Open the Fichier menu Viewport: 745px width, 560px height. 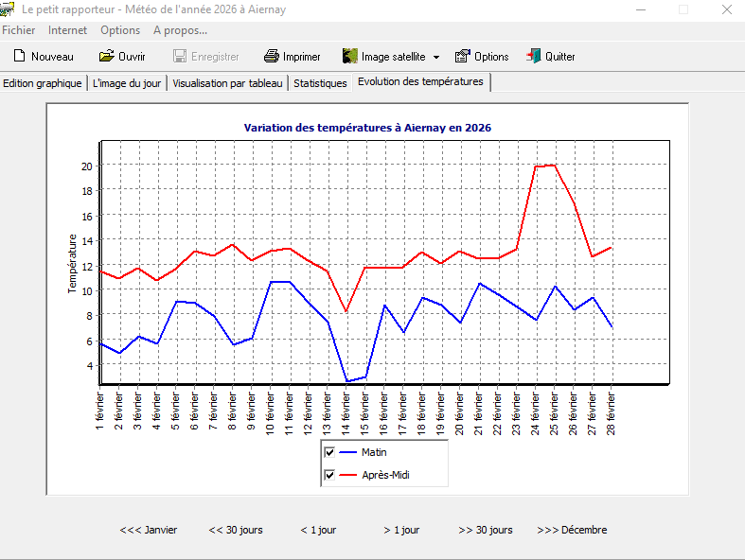pos(19,30)
